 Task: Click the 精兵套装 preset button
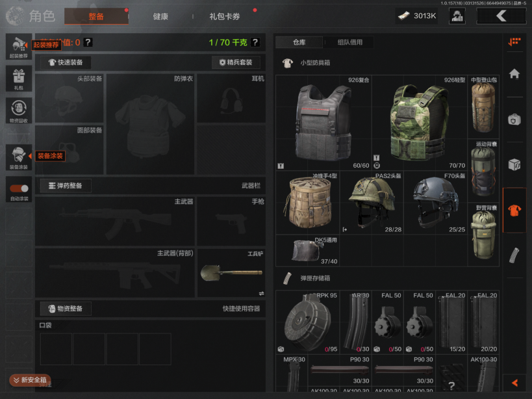tap(236, 62)
